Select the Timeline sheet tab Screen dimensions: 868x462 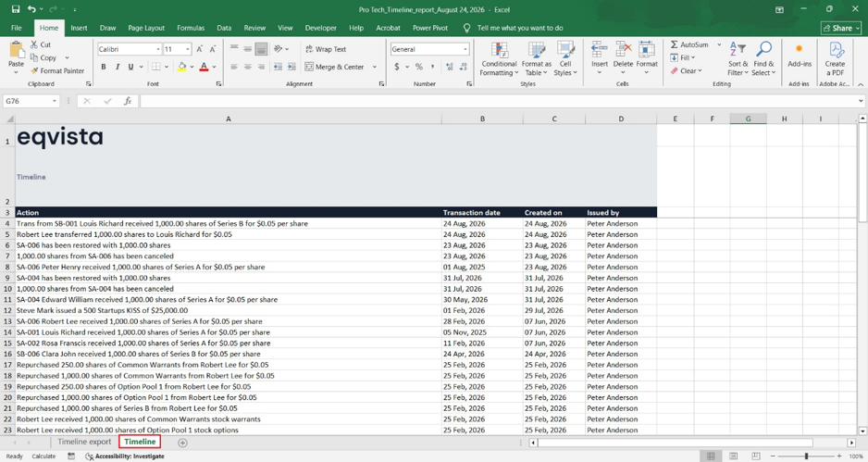140,442
